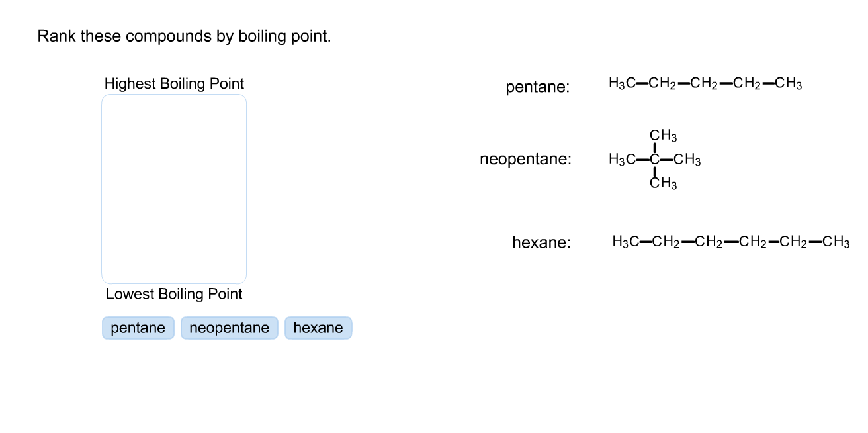868x433 pixels.
Task: Click the Lowest Boiling Point label
Action: click(173, 293)
